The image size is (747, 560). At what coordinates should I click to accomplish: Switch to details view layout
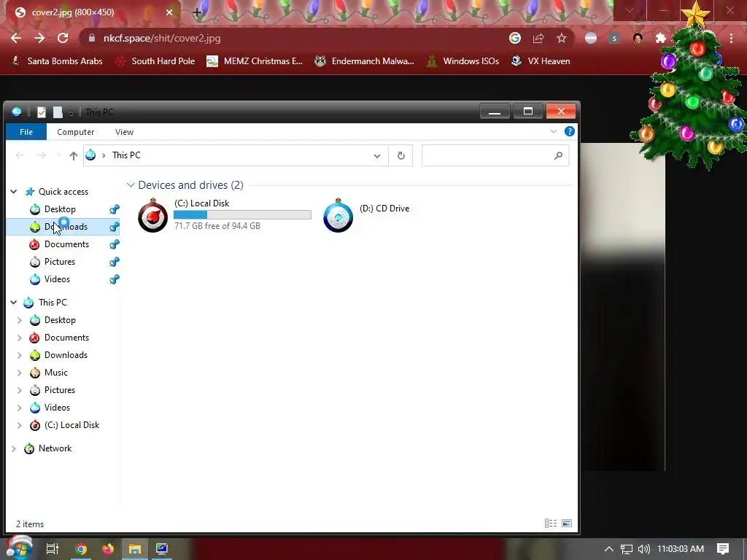click(551, 524)
